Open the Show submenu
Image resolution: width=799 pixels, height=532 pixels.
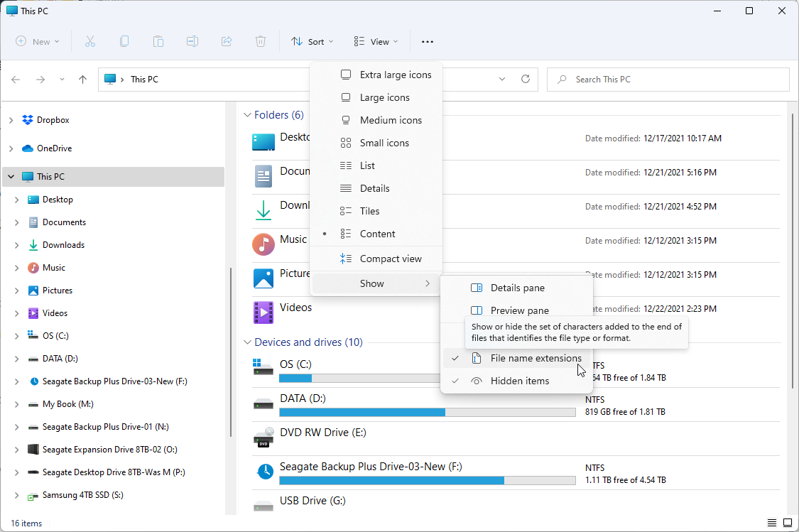click(376, 283)
